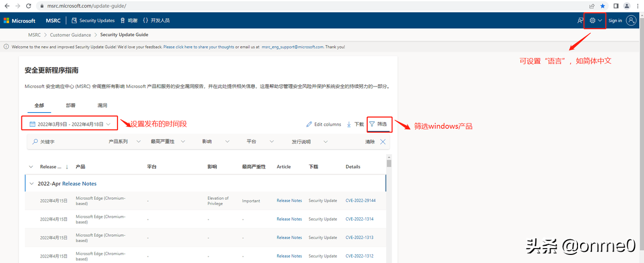Expand the 影响 filter dropdown
This screenshot has width=644, height=263.
tap(216, 142)
